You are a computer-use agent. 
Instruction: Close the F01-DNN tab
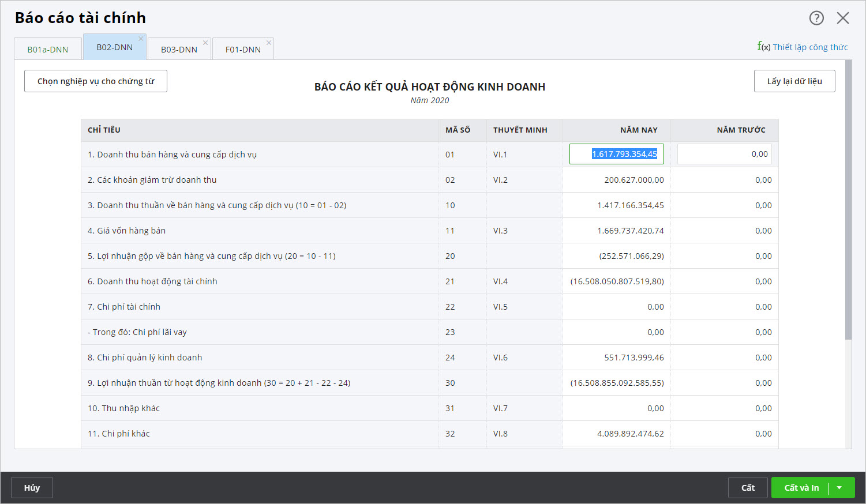pos(269,43)
